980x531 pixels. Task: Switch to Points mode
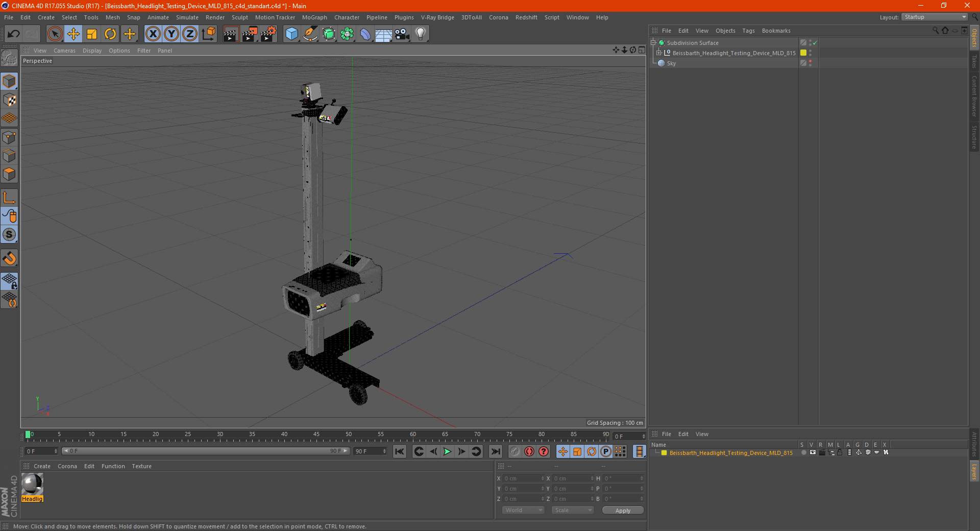pyautogui.click(x=9, y=137)
